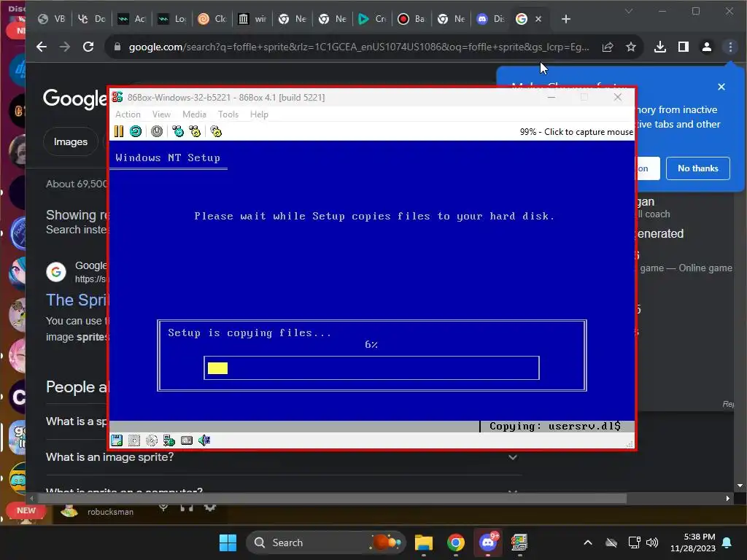Open a new Chrome tab
The height and width of the screenshot is (560, 747).
pos(565,19)
